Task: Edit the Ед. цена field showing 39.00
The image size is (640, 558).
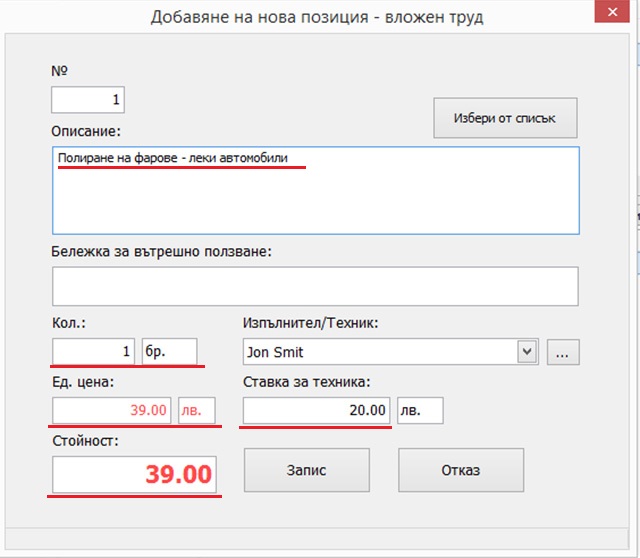Action: (111, 410)
